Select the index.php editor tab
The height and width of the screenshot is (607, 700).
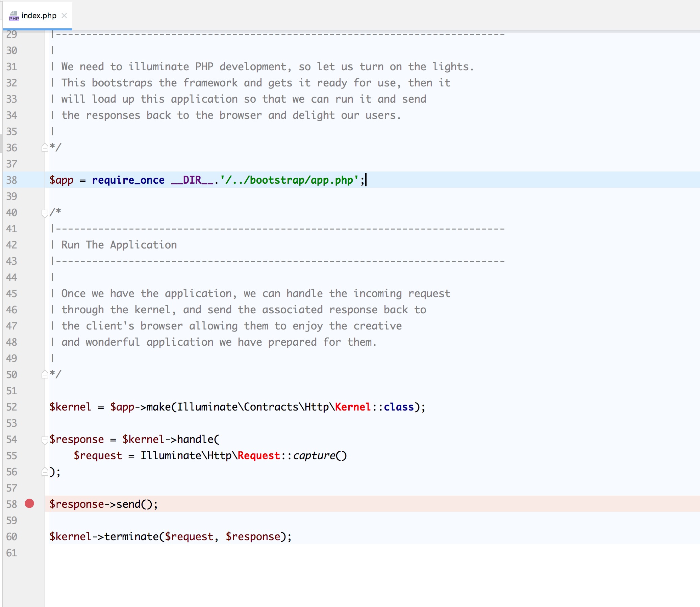click(x=39, y=16)
